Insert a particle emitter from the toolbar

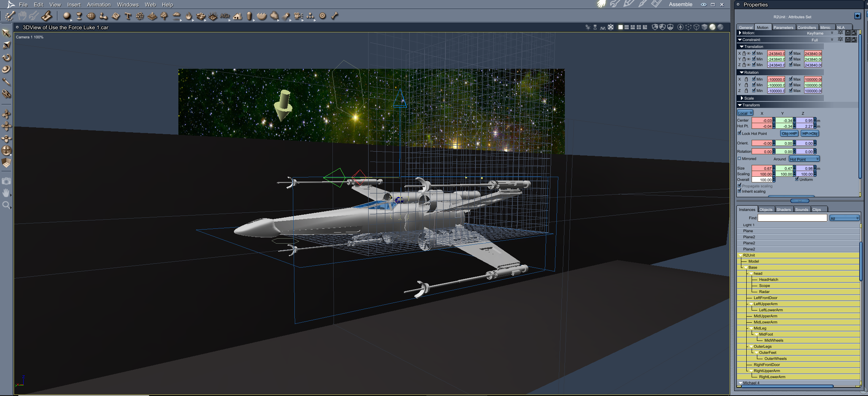(140, 16)
